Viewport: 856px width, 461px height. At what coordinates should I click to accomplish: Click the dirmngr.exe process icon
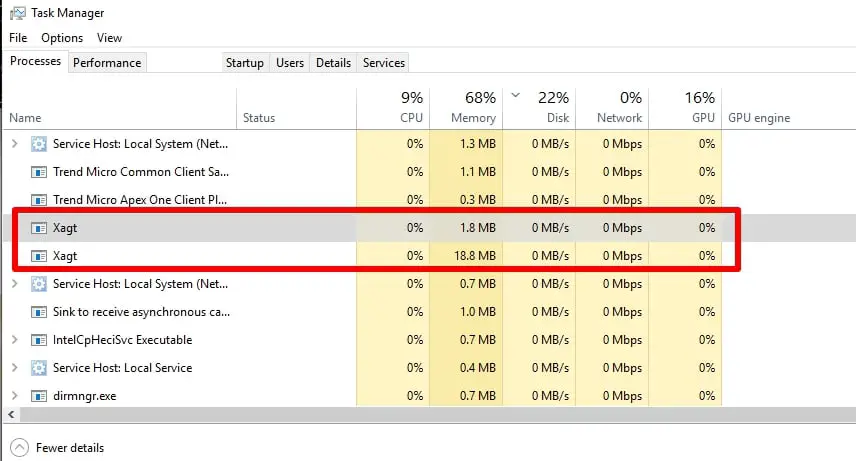(x=39, y=396)
